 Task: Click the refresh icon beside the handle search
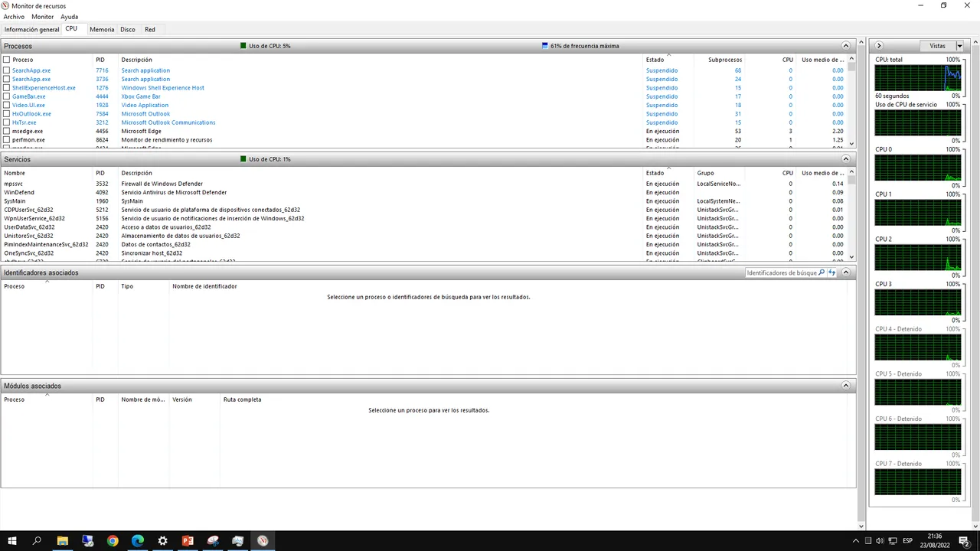[831, 272]
